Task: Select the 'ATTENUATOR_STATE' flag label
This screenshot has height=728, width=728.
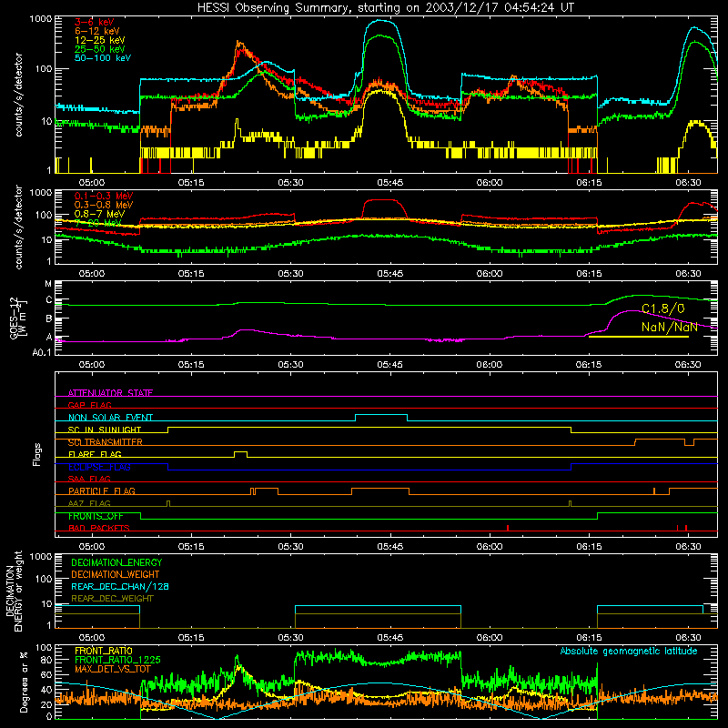Action: click(x=110, y=393)
